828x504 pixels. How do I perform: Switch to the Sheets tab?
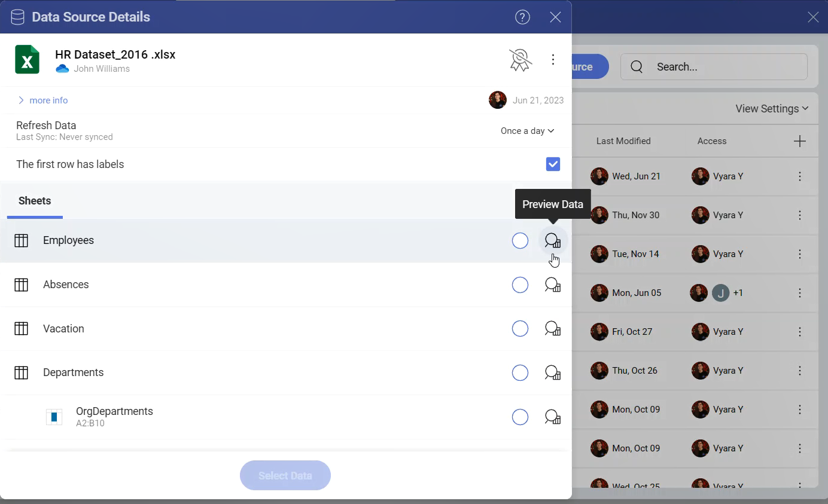[35, 201]
